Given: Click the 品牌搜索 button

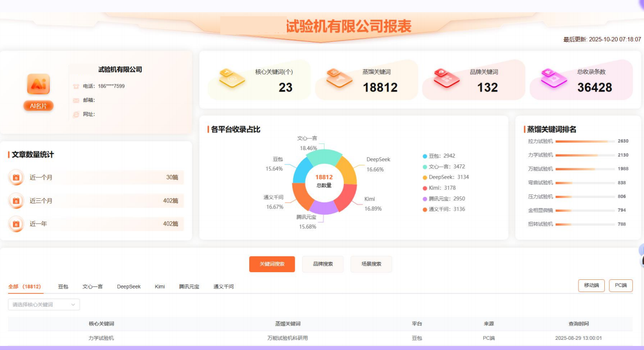Looking at the screenshot, I should tap(323, 264).
